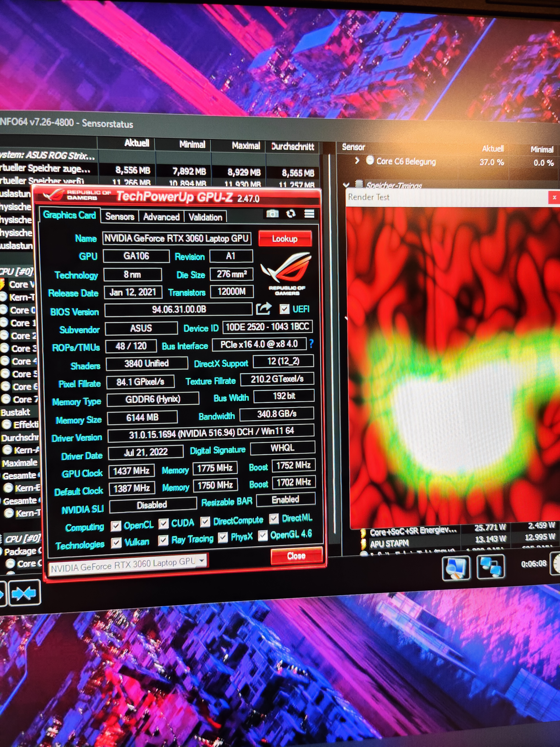
Task: Toggle the Ray Tracing checkbox
Action: click(x=163, y=540)
